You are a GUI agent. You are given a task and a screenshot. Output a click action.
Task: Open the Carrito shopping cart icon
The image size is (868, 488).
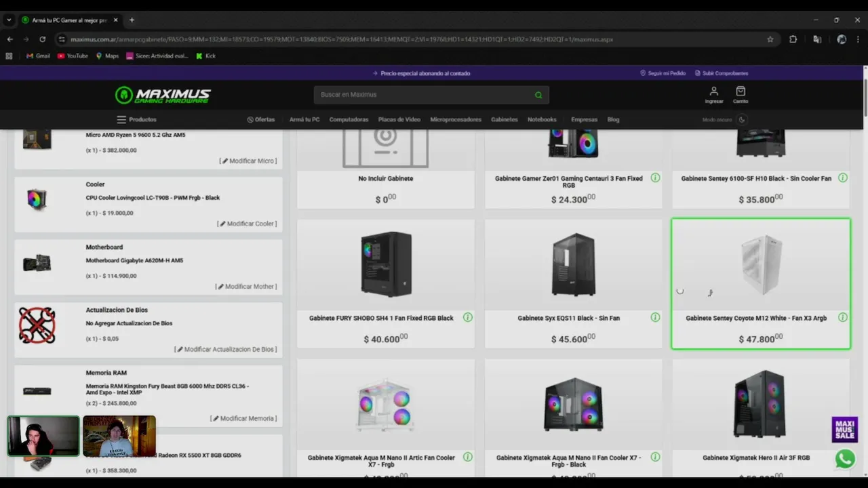coord(741,95)
